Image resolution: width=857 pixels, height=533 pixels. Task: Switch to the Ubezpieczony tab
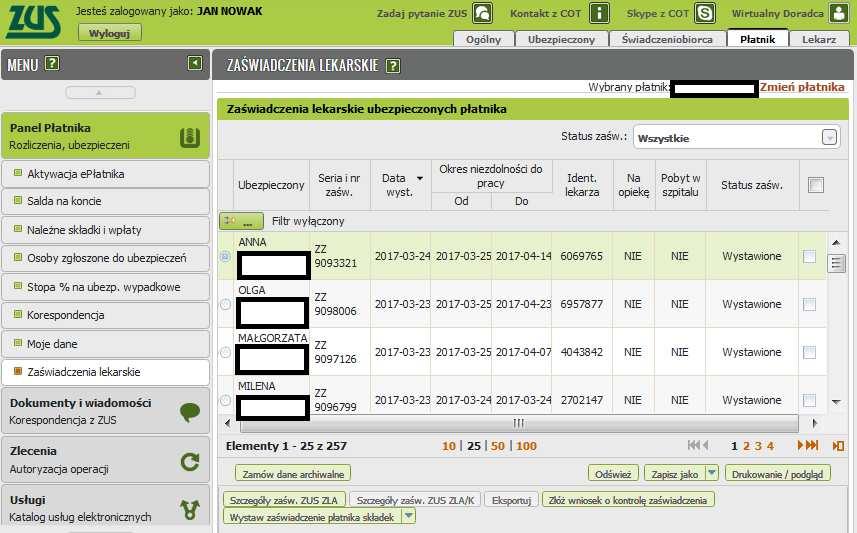tap(561, 39)
